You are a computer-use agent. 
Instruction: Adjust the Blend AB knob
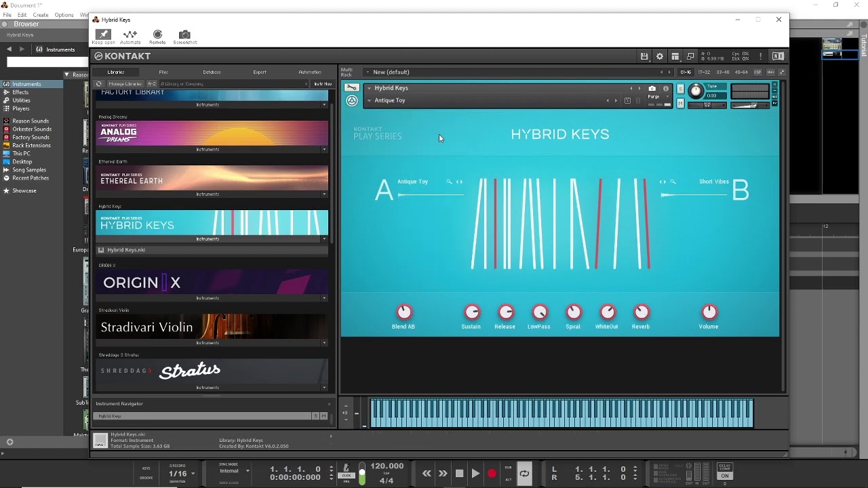coord(403,312)
